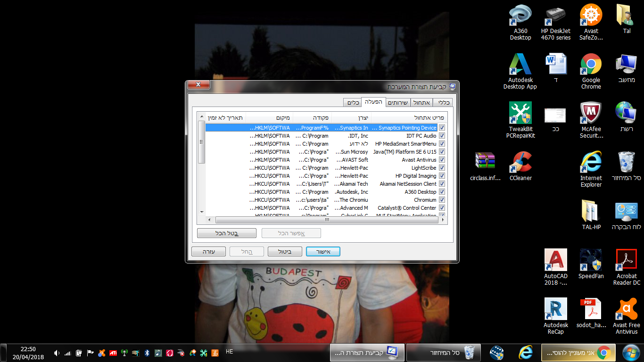
Task: Select the TweakBit PCRepairKit icon
Action: coord(520,120)
